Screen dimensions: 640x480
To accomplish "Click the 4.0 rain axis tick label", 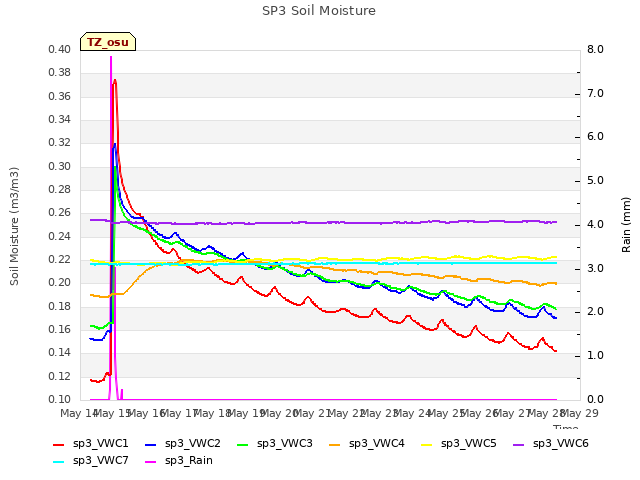I will [595, 224].
